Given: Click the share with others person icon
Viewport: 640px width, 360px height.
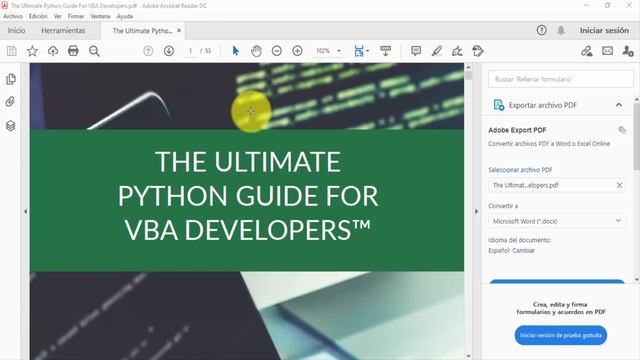Looking at the screenshot, I should [628, 51].
